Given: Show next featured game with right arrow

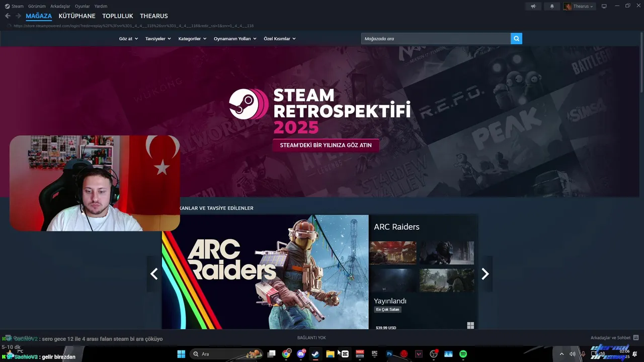Looking at the screenshot, I should tap(485, 274).
